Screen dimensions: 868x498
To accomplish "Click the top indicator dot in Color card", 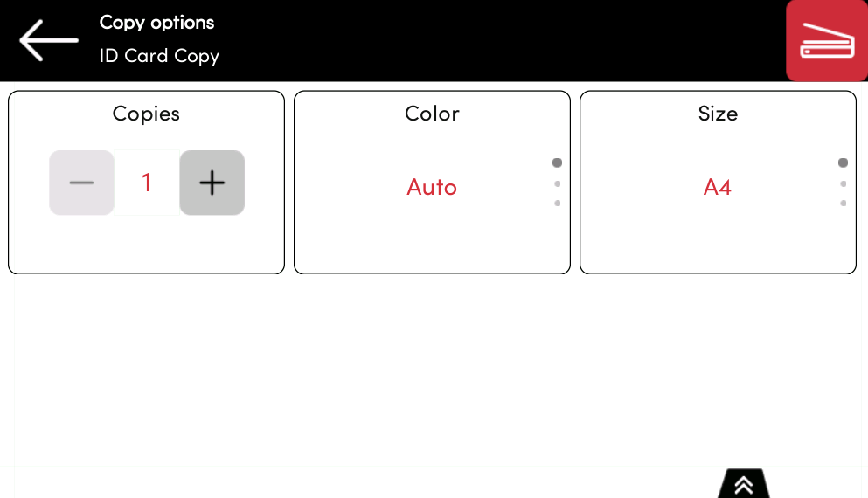I will [557, 163].
